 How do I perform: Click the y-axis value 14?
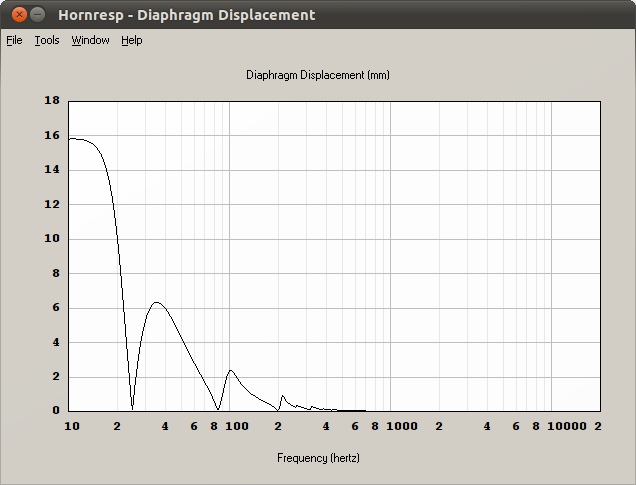click(x=52, y=169)
